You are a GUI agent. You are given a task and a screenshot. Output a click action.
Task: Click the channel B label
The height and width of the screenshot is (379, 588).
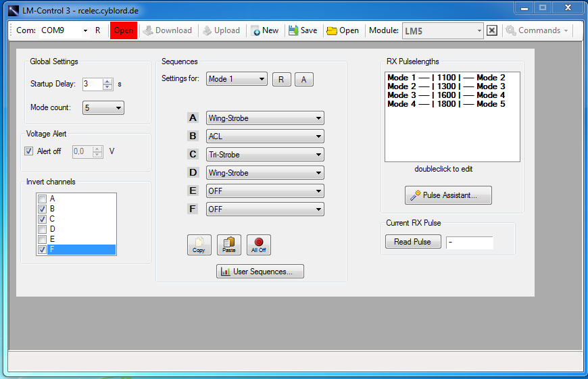tap(193, 136)
